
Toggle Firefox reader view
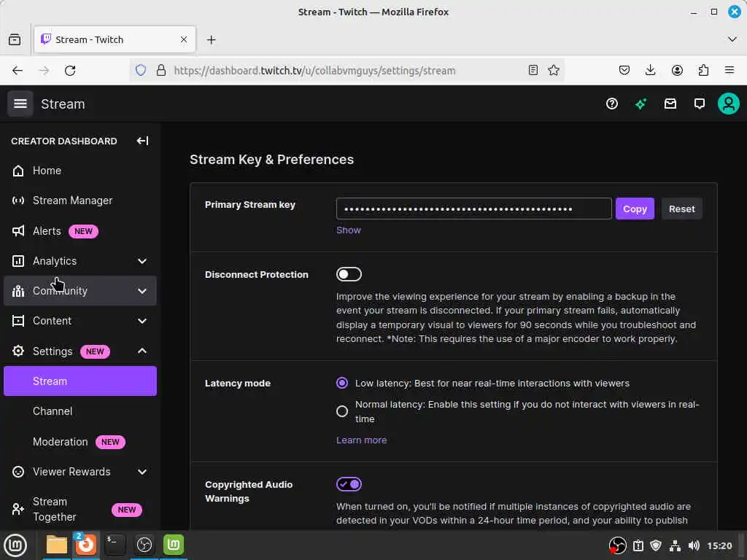coord(533,71)
